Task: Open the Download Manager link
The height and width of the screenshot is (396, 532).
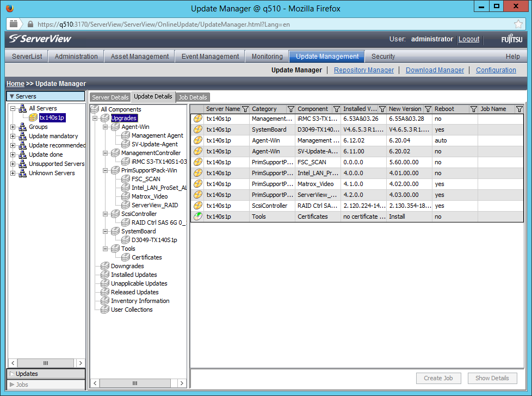Action: pos(435,70)
